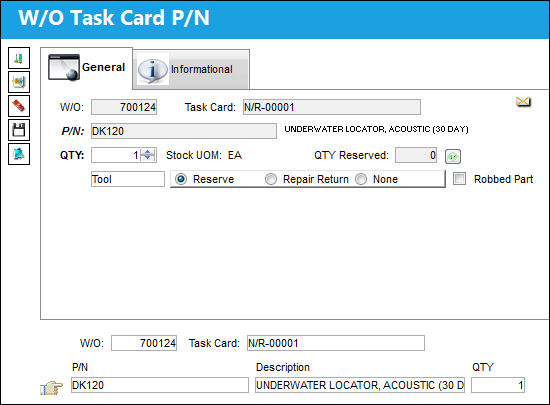Click the green arrow icon atop the sidebar
This screenshot has height=405, width=550.
point(19,58)
